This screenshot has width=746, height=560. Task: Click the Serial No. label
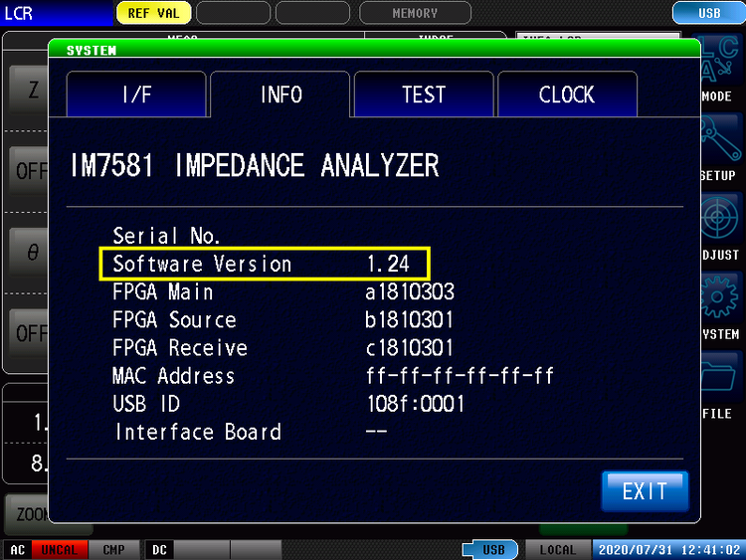tap(166, 236)
